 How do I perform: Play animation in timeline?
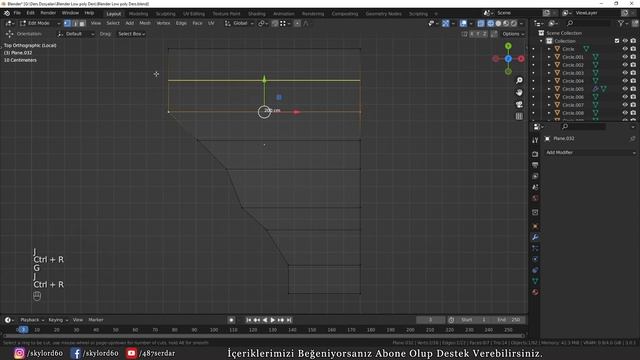tap(273, 320)
